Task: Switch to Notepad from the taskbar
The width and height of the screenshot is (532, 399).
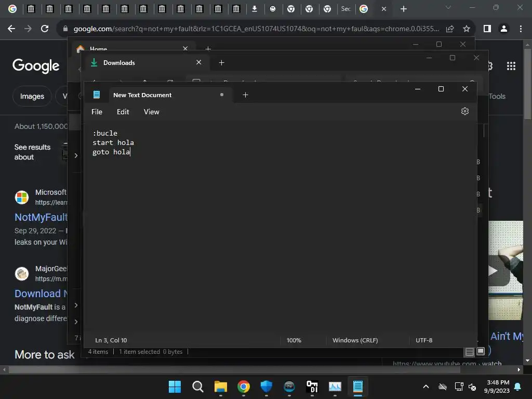Action: click(x=357, y=387)
